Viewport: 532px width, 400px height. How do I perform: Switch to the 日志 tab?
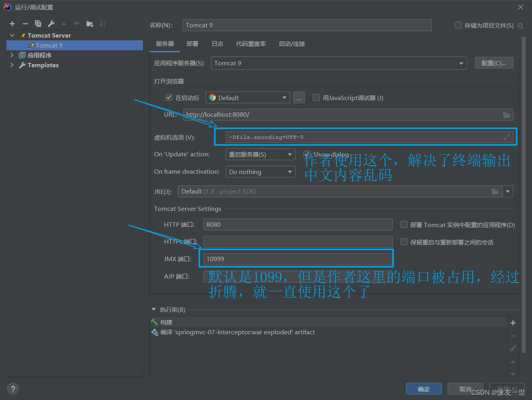(x=217, y=44)
